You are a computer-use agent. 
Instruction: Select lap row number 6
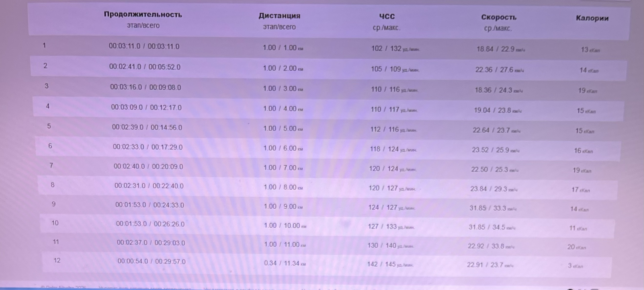[x=328, y=148]
